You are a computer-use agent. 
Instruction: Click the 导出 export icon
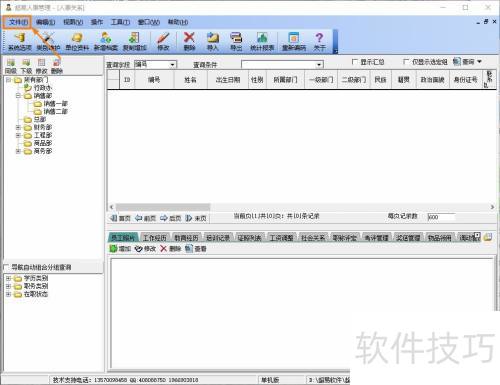tap(236, 41)
